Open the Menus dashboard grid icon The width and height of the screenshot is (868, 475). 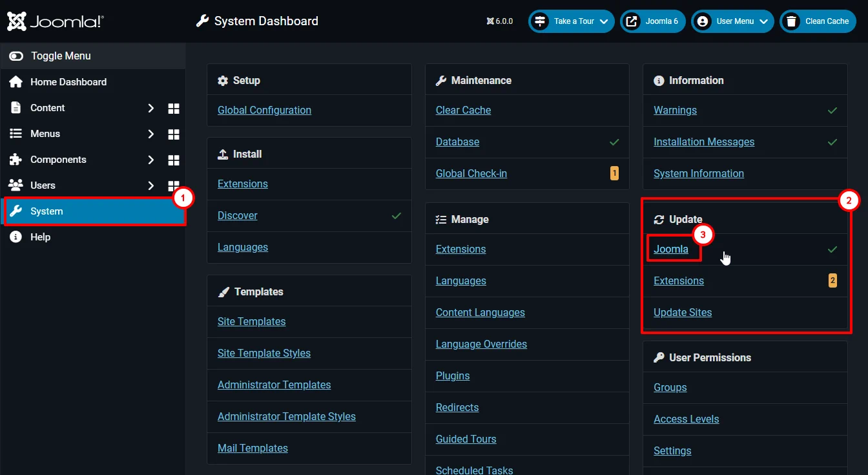pos(173,134)
